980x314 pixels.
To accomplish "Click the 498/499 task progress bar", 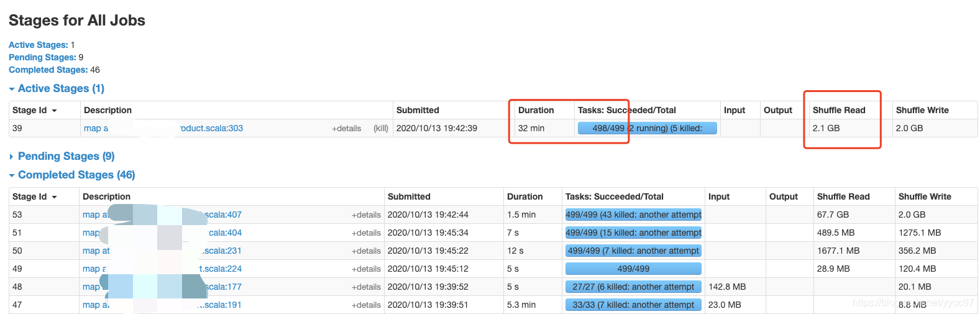I will pos(647,128).
